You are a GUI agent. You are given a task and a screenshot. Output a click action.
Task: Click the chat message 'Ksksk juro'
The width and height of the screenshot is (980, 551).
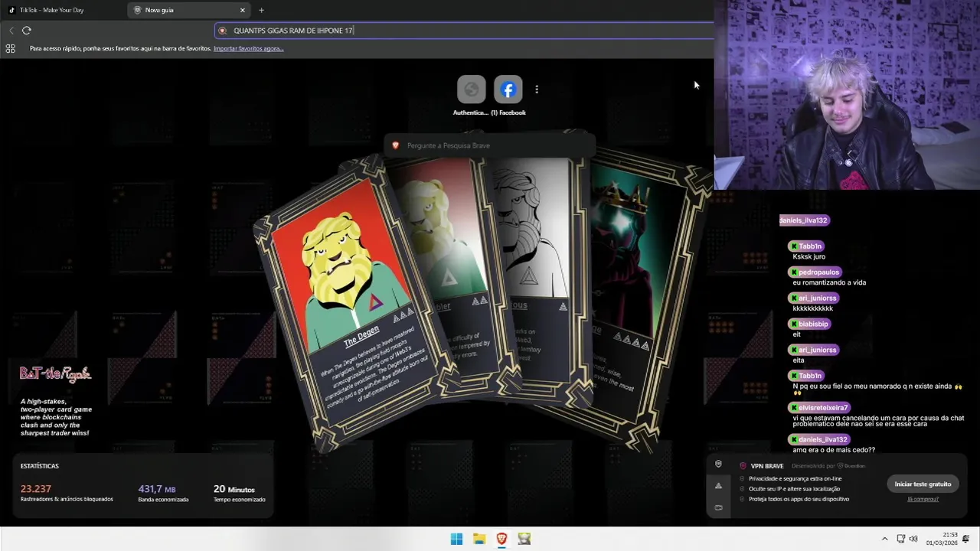808,256
